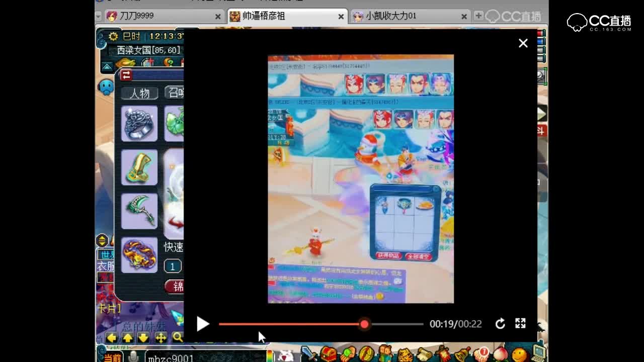The image size is (644, 362).
Task: Click the yellow left-arrow chat button
Action: click(112, 338)
